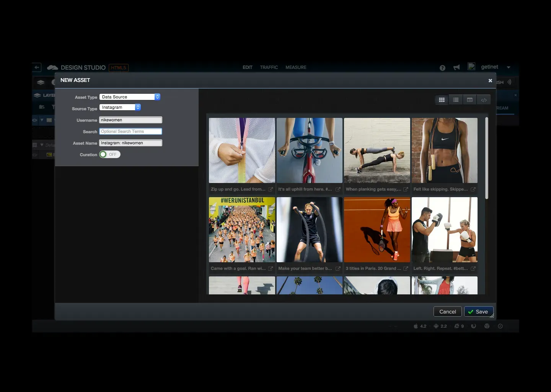Viewport: 551px width, 392px height.
Task: Switch the asset results to list view
Action: (456, 100)
